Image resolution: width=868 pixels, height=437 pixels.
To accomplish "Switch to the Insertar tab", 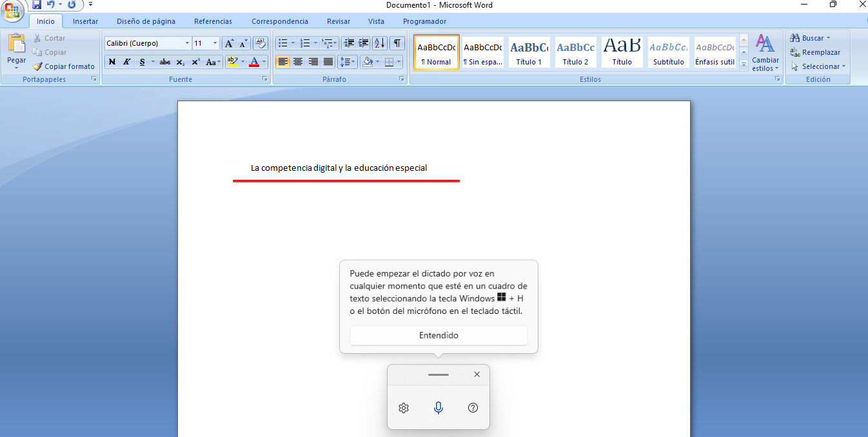I will coord(85,21).
